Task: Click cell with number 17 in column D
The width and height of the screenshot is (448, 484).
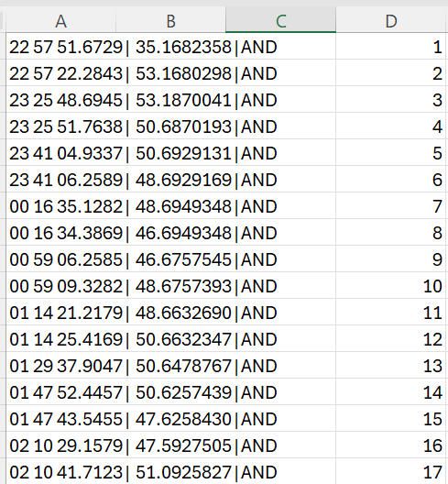Action: point(391,471)
